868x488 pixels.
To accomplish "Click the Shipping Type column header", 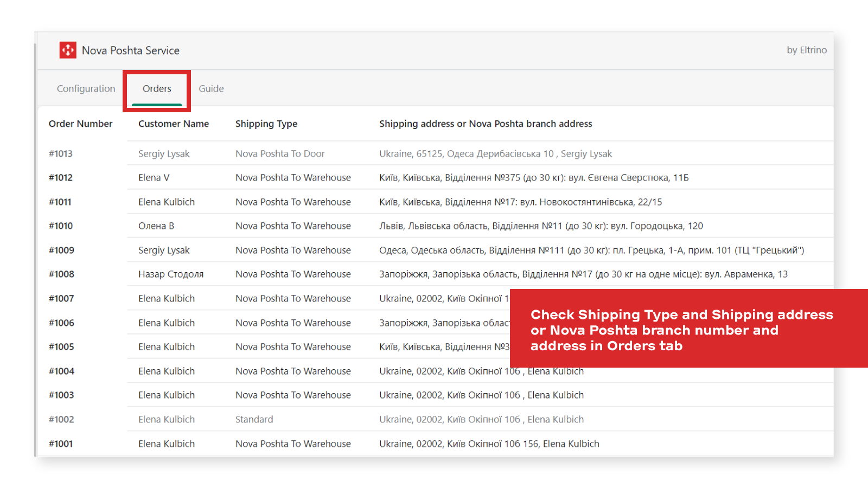I will click(x=266, y=124).
